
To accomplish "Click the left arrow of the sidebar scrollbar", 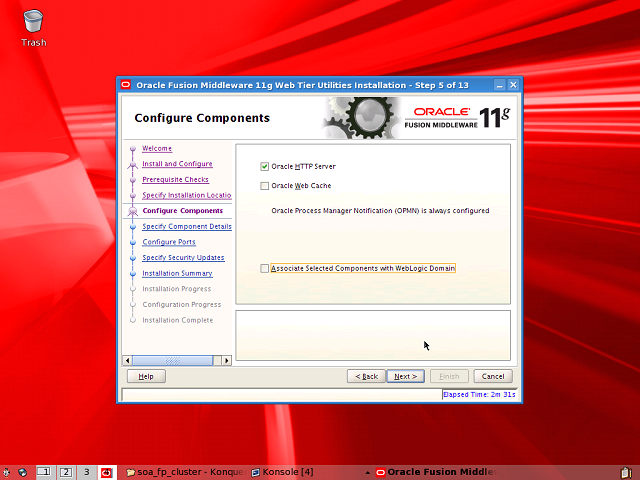I will tap(127, 360).
